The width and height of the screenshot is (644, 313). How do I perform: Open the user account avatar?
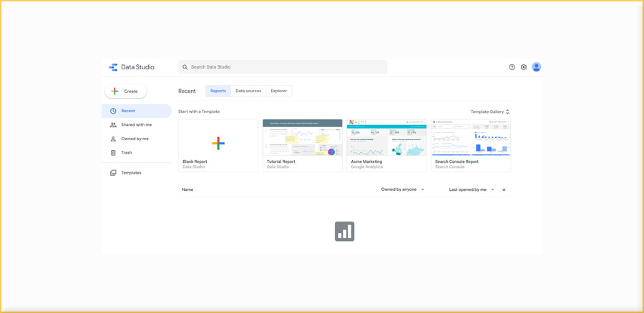coord(537,67)
